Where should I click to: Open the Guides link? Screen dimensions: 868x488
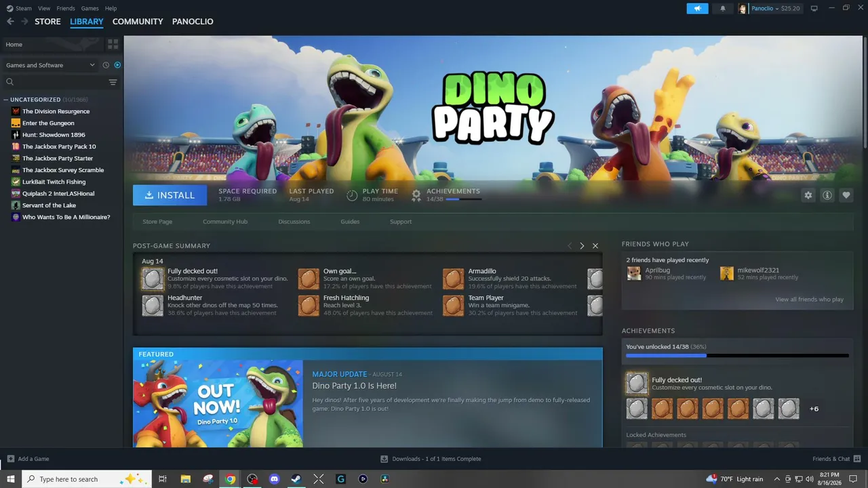(x=350, y=222)
